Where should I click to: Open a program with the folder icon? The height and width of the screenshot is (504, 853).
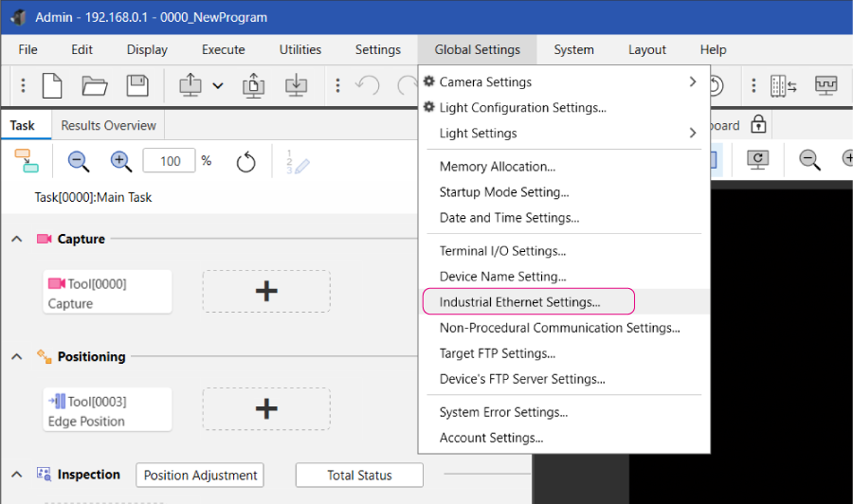point(95,85)
